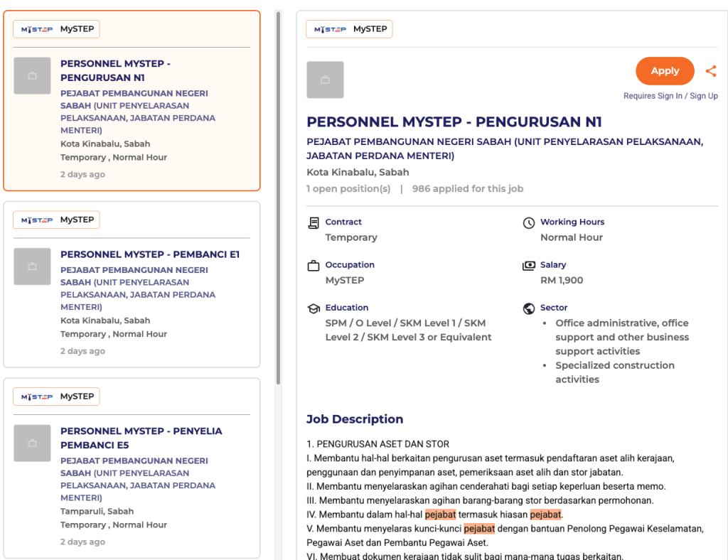Click the Salary money icon

(x=528, y=266)
